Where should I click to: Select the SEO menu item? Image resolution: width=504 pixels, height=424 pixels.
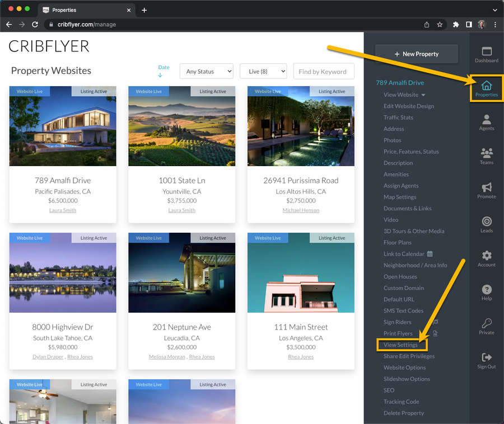pyautogui.click(x=389, y=390)
